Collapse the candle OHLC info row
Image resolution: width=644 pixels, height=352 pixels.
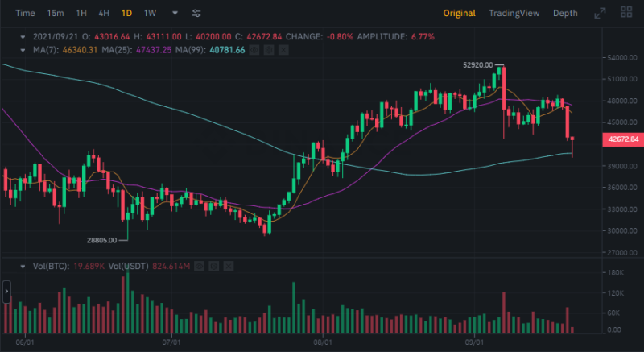(x=23, y=37)
